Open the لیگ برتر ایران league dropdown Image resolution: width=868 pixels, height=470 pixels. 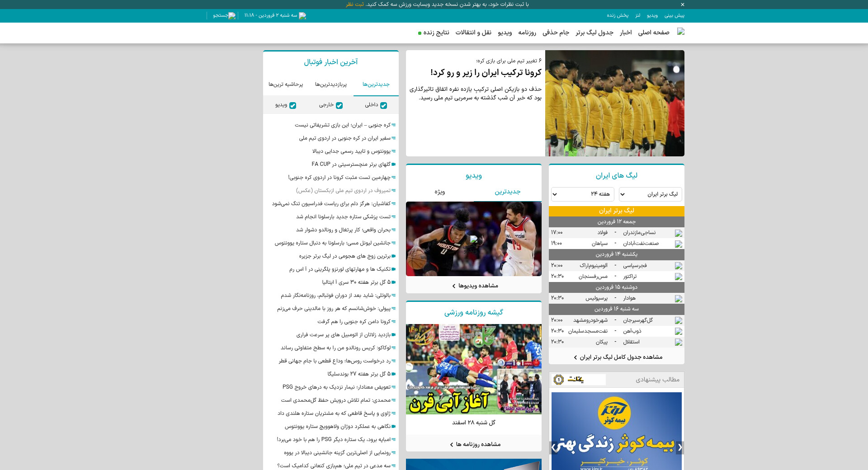click(x=651, y=194)
